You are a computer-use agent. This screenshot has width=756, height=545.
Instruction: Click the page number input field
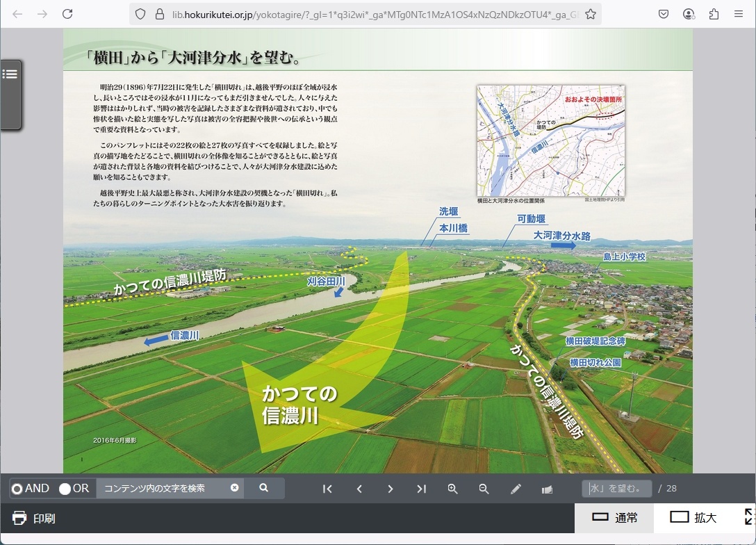point(616,489)
